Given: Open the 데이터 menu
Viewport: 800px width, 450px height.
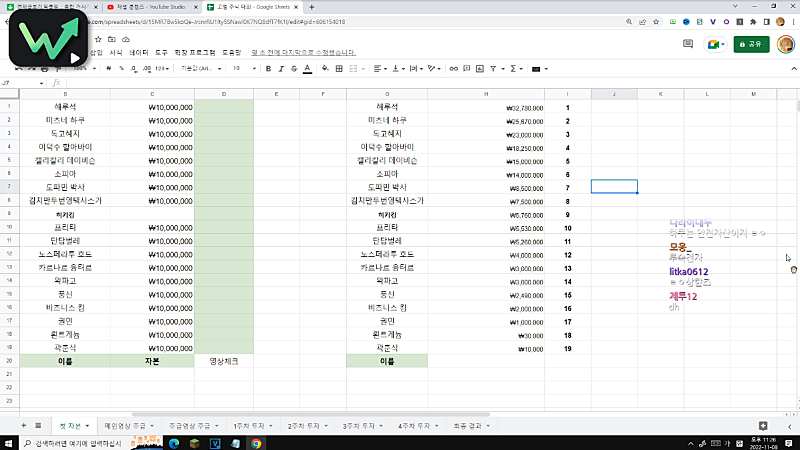Looking at the screenshot, I should 139,52.
